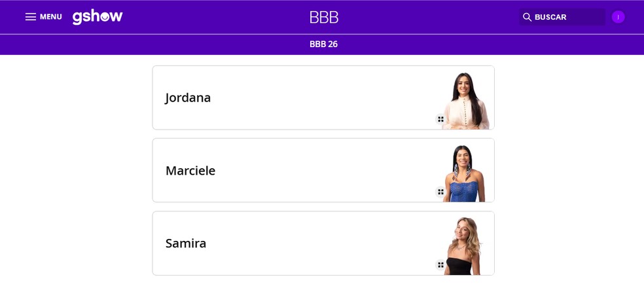Click the grid icon on Marciele's card
The image size is (644, 288).
(440, 192)
